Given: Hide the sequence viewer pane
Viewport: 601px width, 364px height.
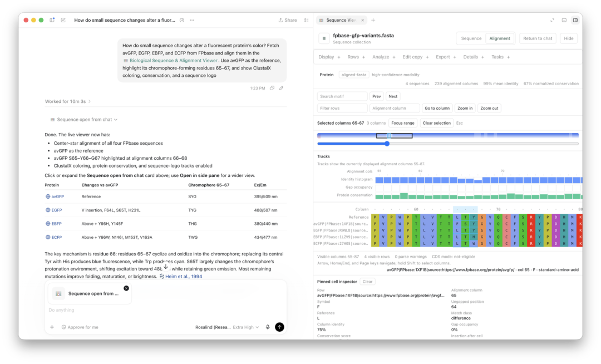Looking at the screenshot, I should pyautogui.click(x=568, y=38).
